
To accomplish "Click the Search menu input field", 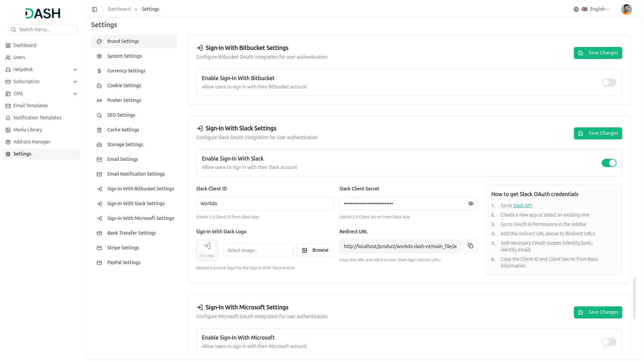I will coord(43,29).
